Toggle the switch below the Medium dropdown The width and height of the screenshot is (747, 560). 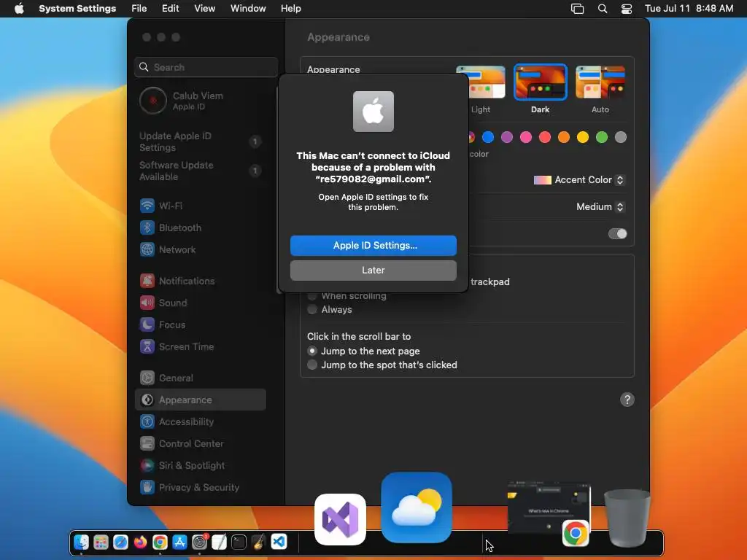[617, 234]
